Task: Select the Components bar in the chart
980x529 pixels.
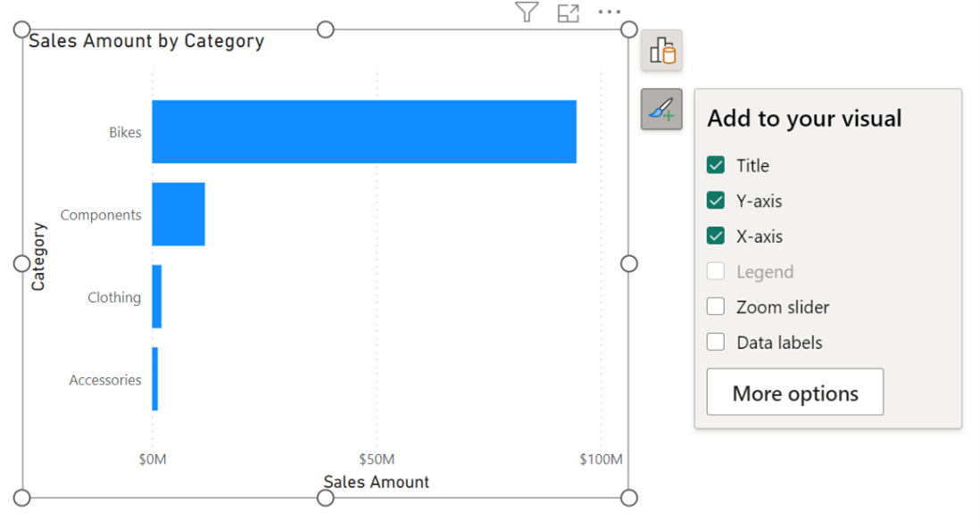Action: pyautogui.click(x=179, y=214)
